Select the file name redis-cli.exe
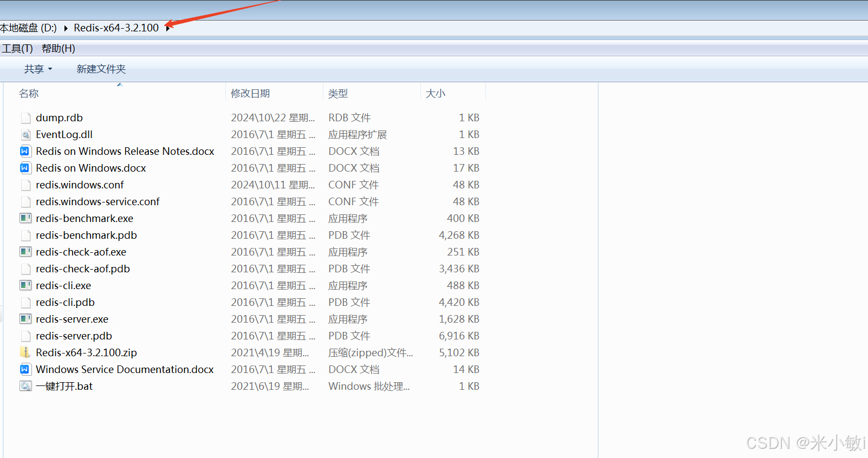 [63, 286]
